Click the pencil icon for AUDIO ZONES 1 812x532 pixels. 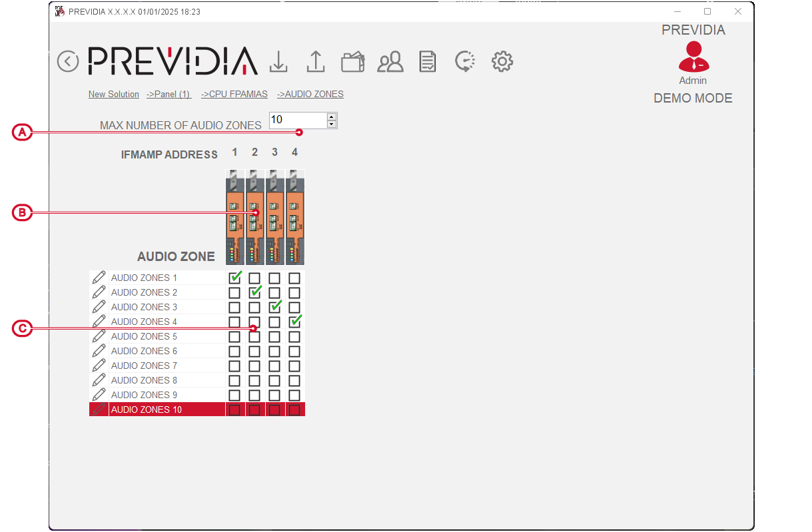pyautogui.click(x=99, y=277)
